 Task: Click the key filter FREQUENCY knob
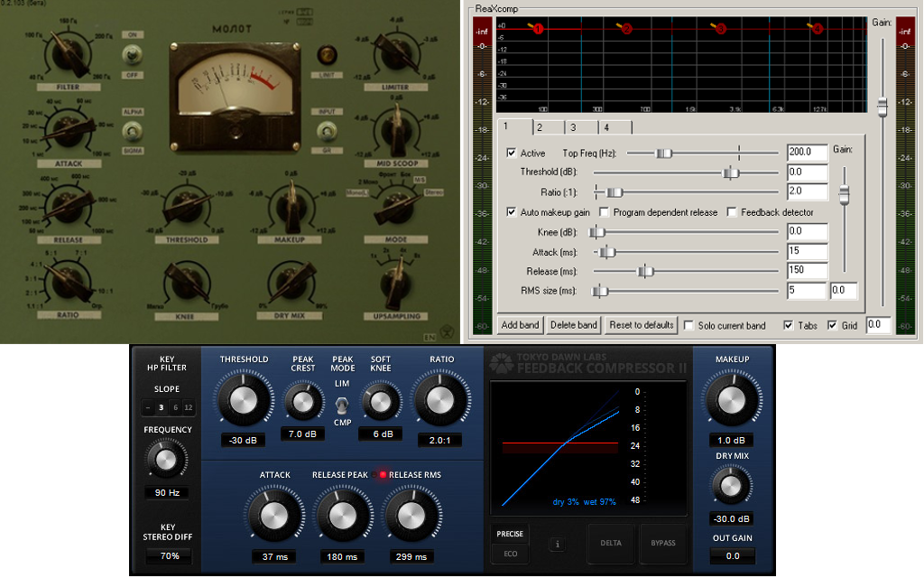(x=166, y=460)
